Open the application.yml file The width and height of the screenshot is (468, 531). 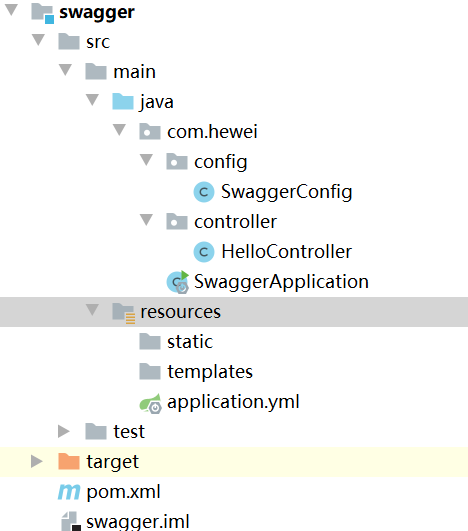[233, 402]
